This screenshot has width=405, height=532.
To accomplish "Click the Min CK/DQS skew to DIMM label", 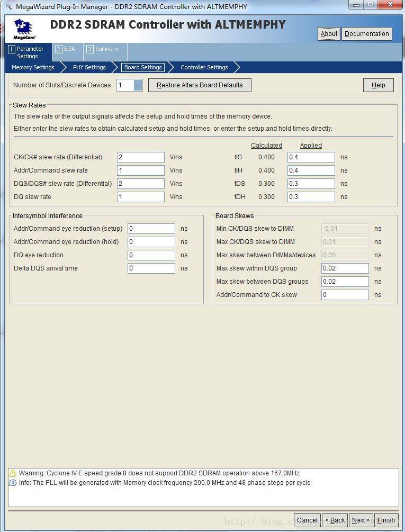I will point(255,229).
